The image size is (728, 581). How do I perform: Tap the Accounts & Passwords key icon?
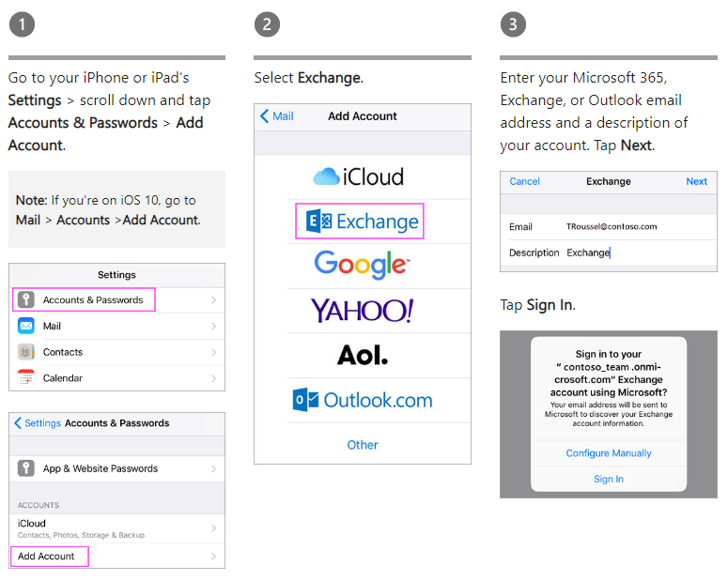26,299
